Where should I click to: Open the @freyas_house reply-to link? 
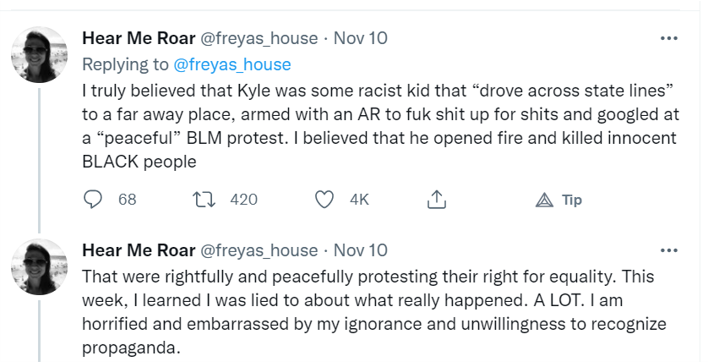pos(232,65)
